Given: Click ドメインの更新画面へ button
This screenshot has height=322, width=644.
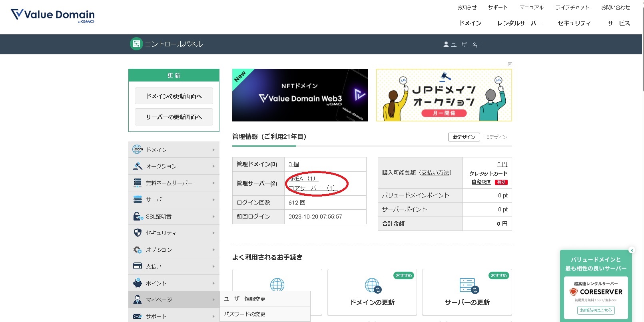Looking at the screenshot, I should pos(174,96).
